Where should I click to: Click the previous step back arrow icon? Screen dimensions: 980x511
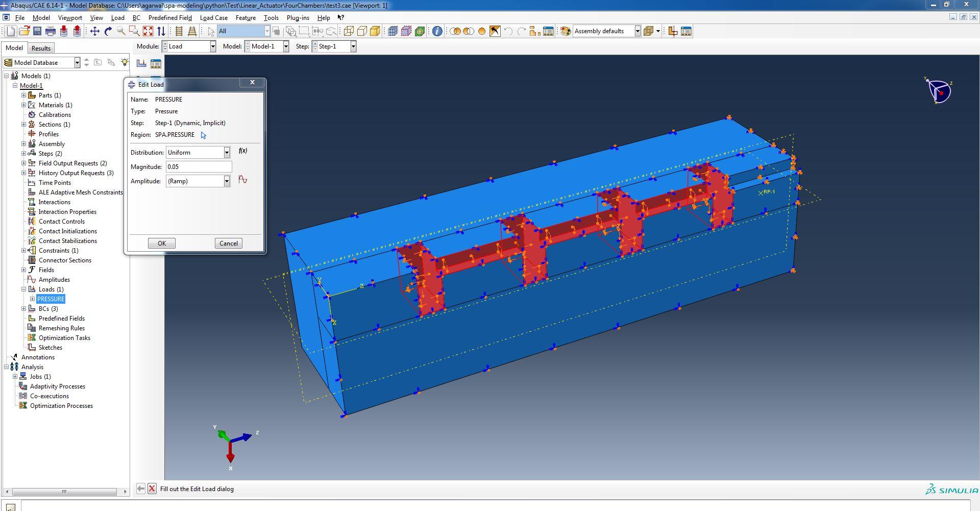(x=141, y=489)
